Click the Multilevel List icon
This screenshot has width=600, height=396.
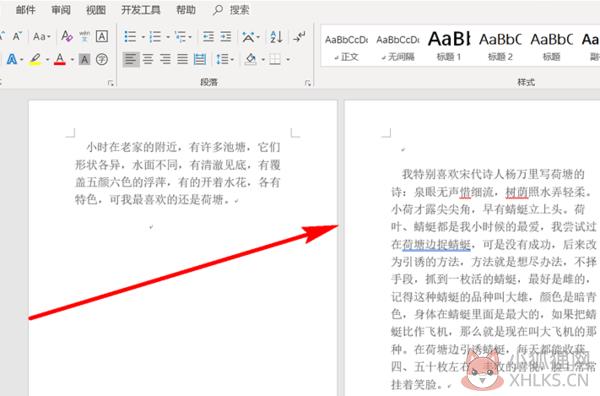[x=180, y=37]
